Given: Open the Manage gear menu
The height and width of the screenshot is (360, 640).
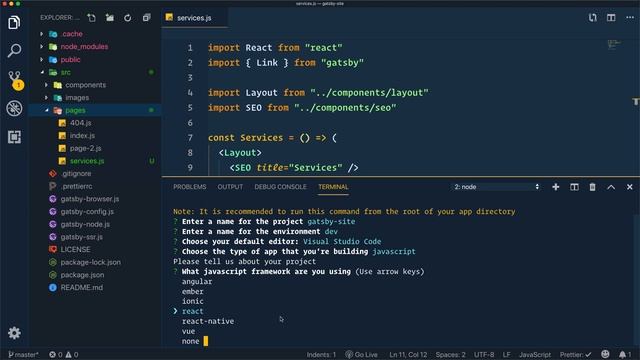Looking at the screenshot, I should [x=14, y=333].
